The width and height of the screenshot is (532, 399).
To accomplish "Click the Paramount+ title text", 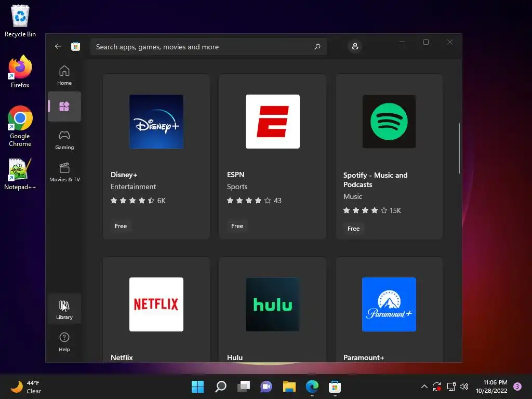I will pyautogui.click(x=364, y=357).
